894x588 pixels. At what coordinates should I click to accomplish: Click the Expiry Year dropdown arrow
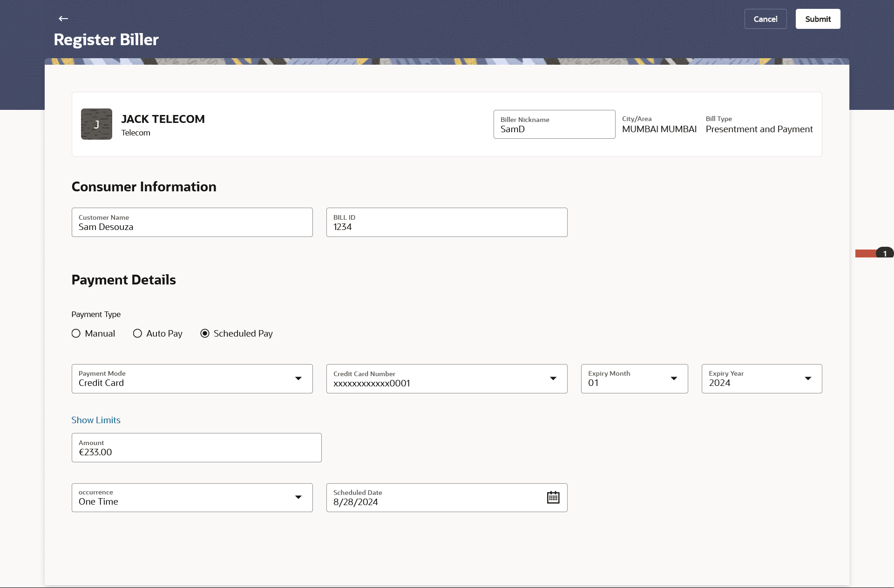pos(808,378)
